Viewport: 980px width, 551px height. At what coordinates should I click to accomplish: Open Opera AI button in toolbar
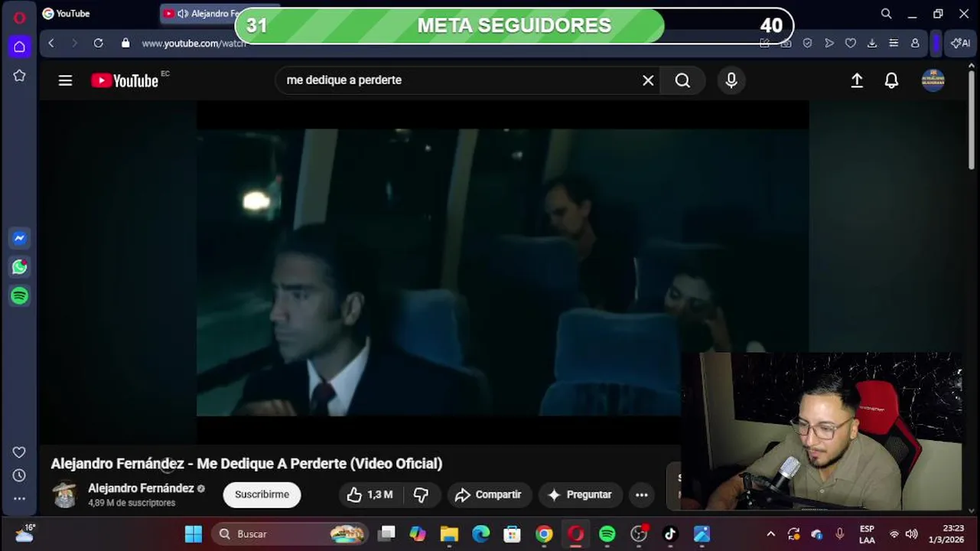pos(960,44)
